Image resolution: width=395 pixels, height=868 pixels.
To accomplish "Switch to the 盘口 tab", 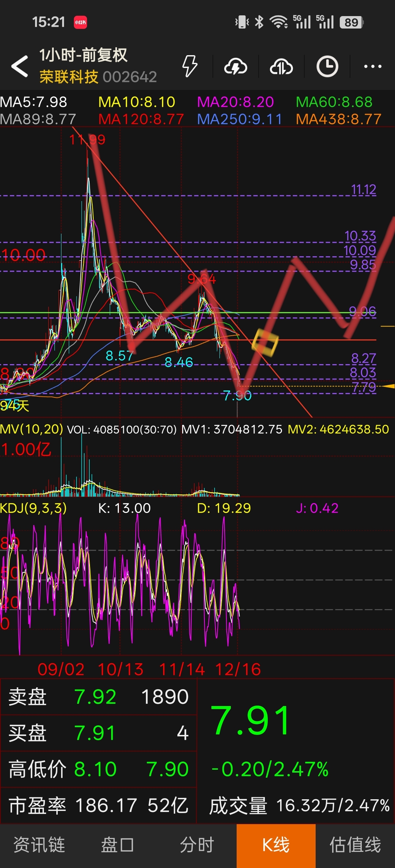I will click(x=118, y=845).
